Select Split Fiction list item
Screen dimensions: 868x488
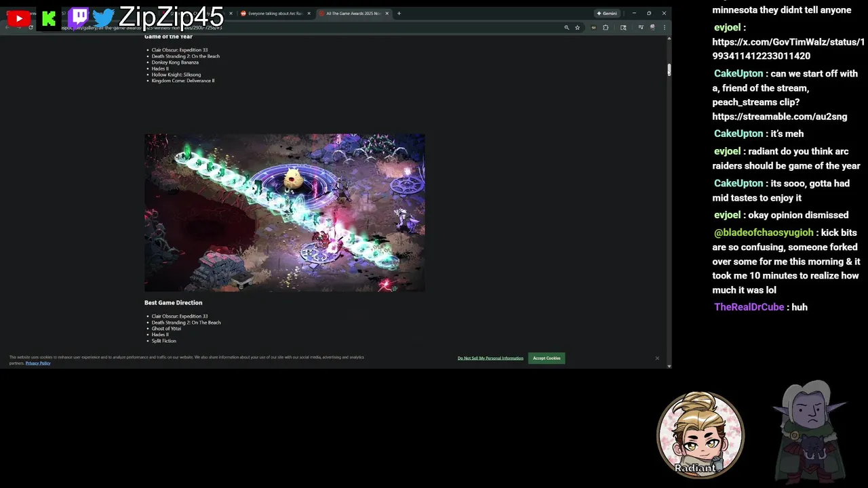[163, 341]
